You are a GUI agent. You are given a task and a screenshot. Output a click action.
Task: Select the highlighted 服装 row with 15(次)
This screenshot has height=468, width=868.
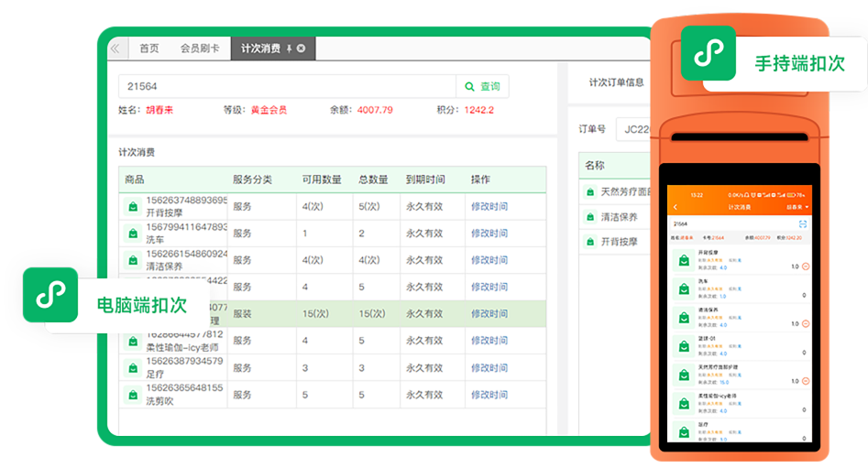[x=332, y=313]
